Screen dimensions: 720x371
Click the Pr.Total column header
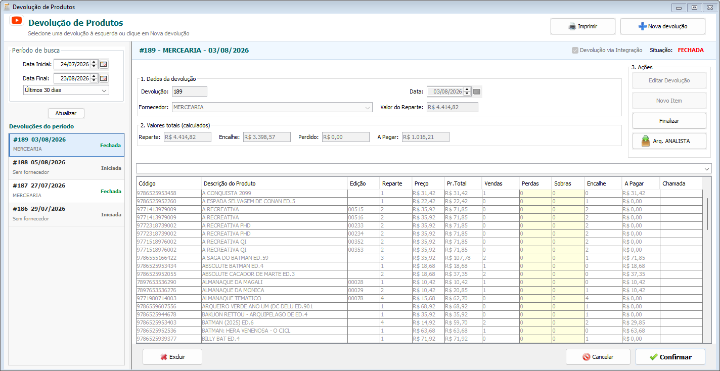tap(462, 183)
